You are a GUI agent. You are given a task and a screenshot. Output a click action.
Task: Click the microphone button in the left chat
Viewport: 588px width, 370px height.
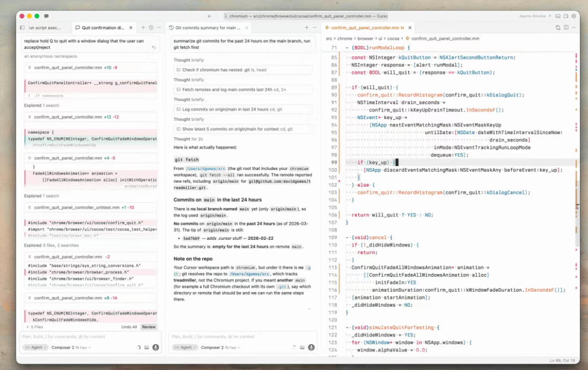point(156,347)
